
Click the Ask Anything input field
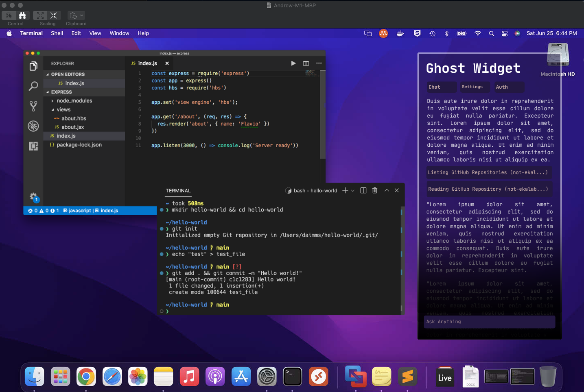(488, 322)
